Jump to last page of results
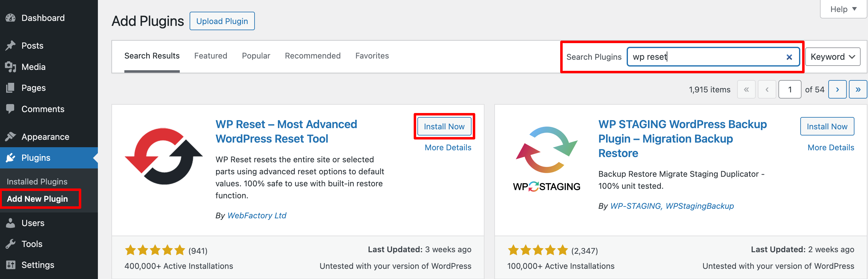868x279 pixels. click(858, 90)
